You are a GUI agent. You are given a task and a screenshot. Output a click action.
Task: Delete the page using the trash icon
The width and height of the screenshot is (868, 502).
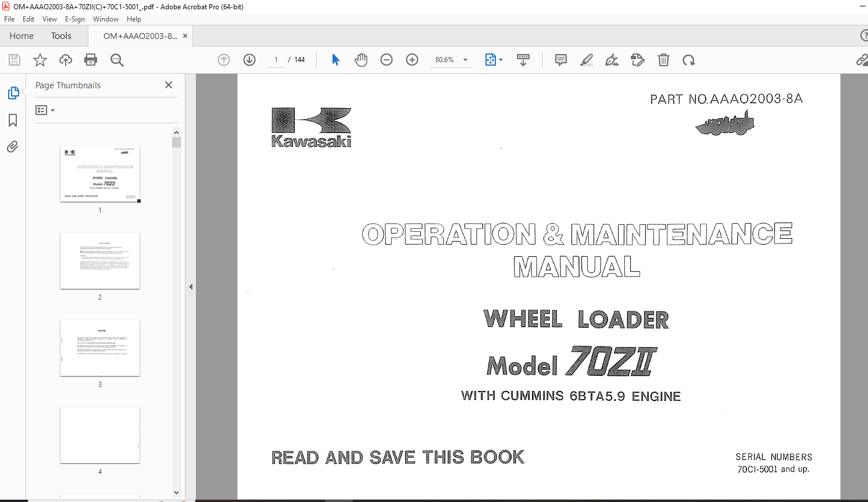pyautogui.click(x=663, y=60)
